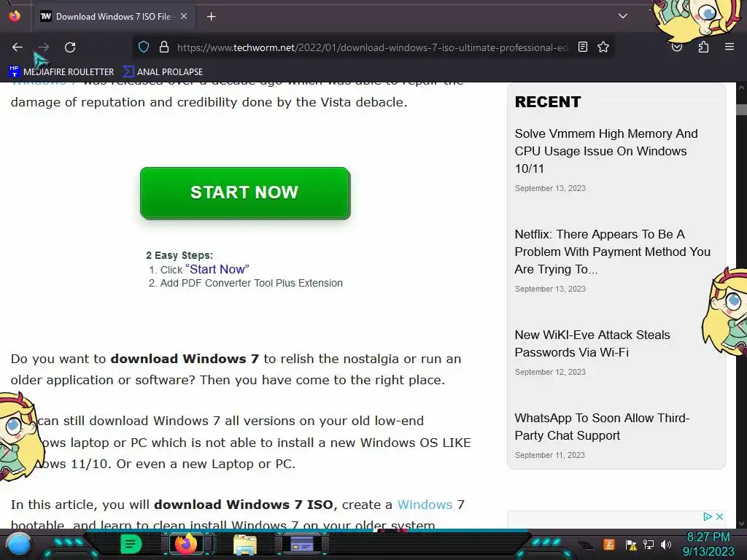Click the "Start Now" text link
The width and height of the screenshot is (747, 560).
[x=217, y=269]
